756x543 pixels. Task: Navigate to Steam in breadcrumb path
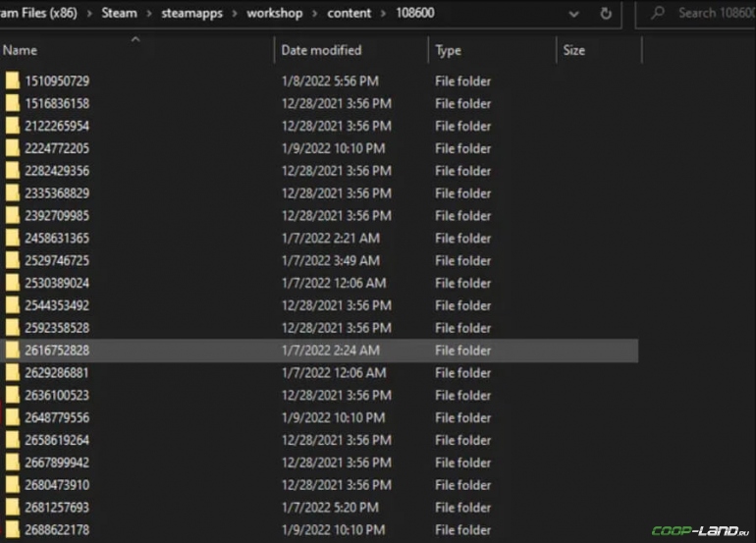coord(119,14)
